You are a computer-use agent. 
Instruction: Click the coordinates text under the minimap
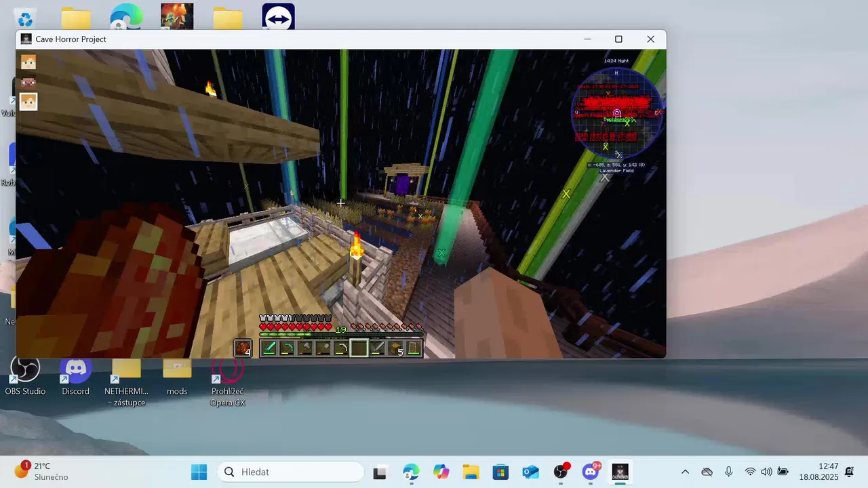616,165
